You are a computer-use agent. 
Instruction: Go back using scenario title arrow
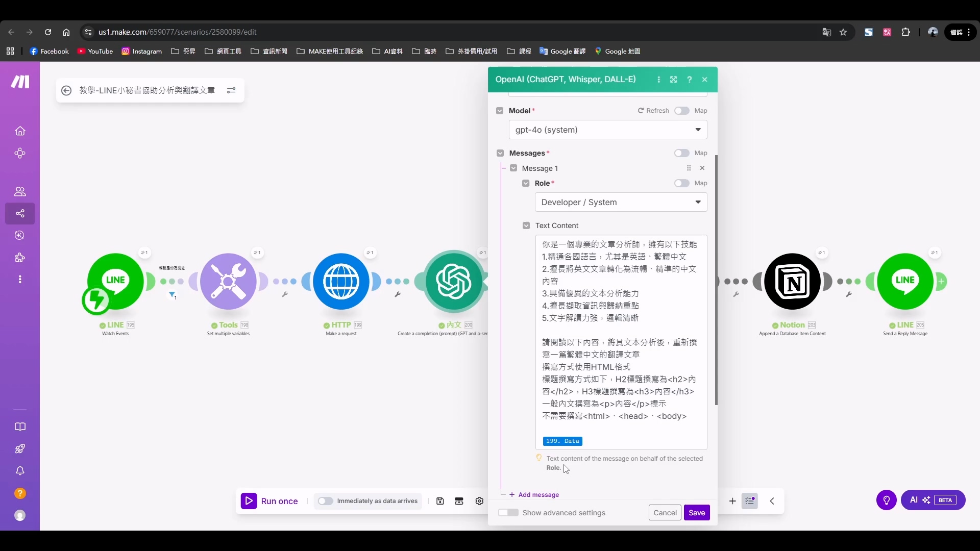66,91
